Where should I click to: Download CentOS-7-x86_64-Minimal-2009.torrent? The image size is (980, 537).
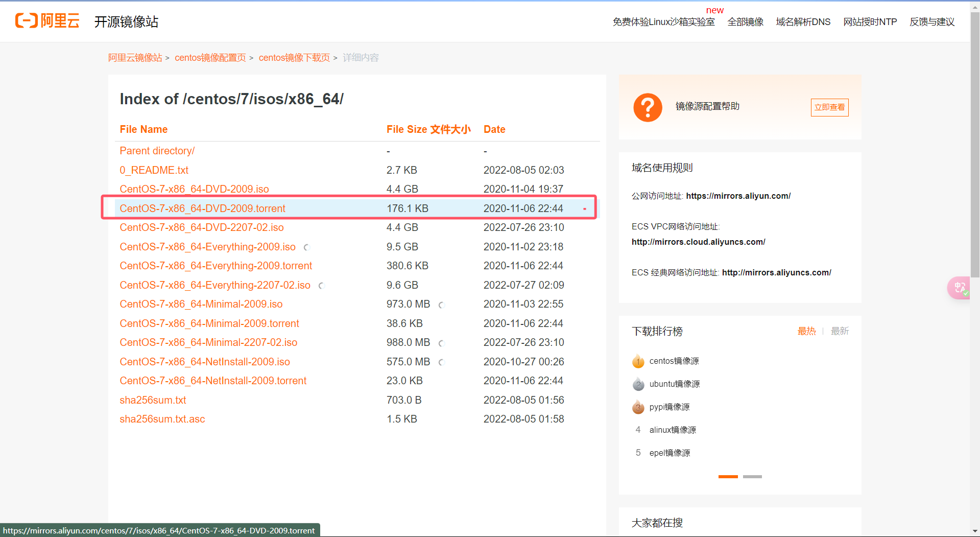coord(209,323)
